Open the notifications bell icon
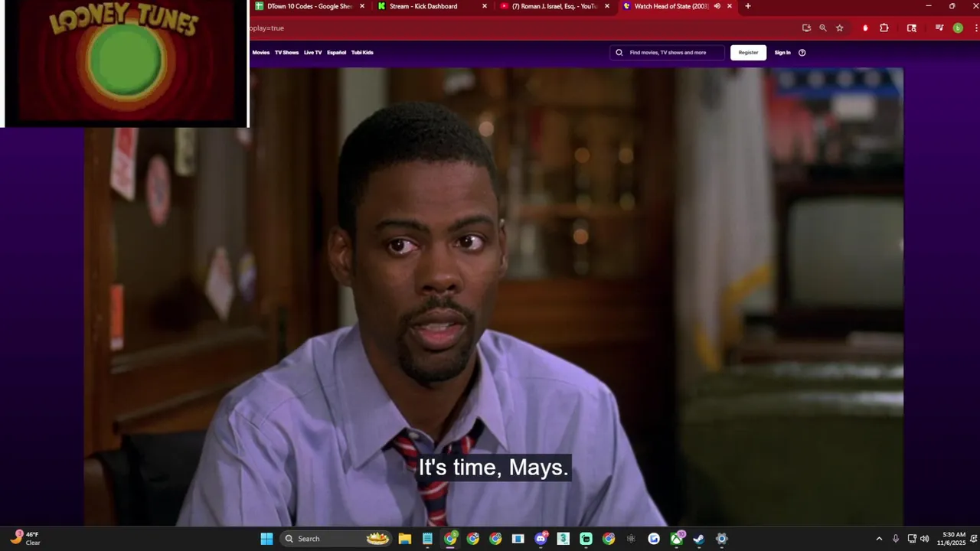This screenshot has height=551, width=980. click(x=974, y=539)
